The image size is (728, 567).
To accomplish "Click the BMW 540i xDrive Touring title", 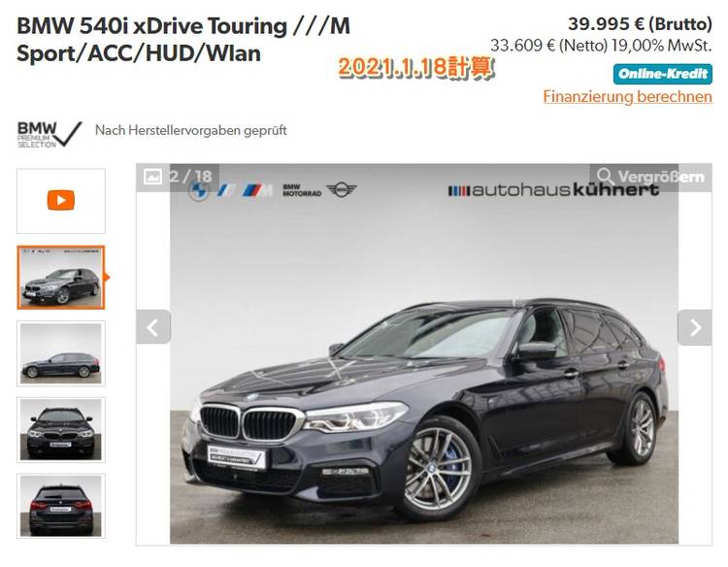I will 183,40.
